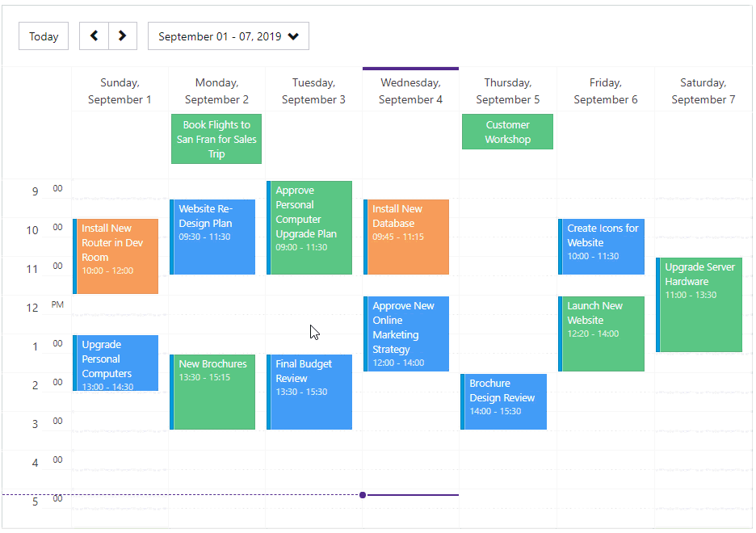Open the Create Icons for Website appointment

[x=603, y=246]
